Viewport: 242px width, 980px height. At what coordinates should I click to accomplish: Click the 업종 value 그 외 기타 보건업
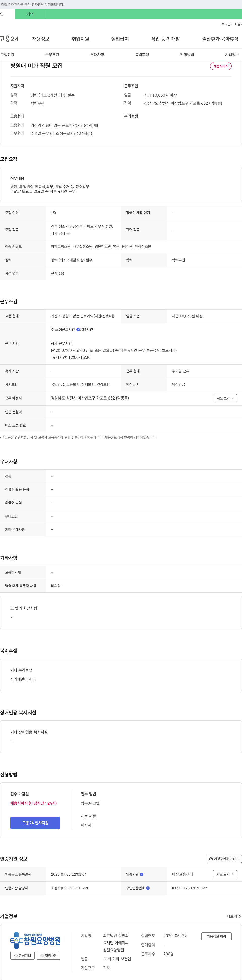117,959
